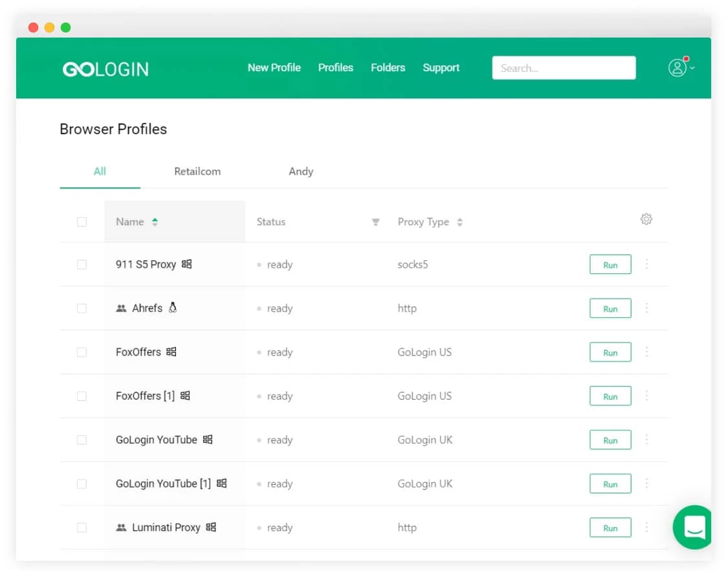Screen dimensions: 728x577
Task: Open more options for FoxOffers row
Action: pyautogui.click(x=646, y=352)
